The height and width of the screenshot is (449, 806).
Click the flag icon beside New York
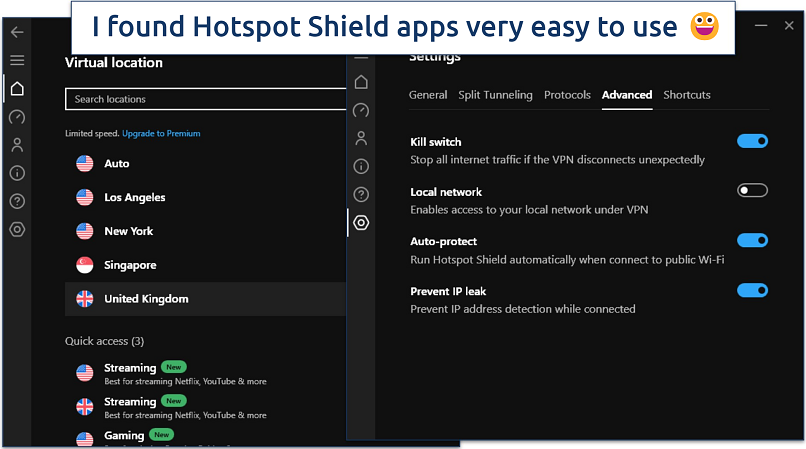coord(85,231)
